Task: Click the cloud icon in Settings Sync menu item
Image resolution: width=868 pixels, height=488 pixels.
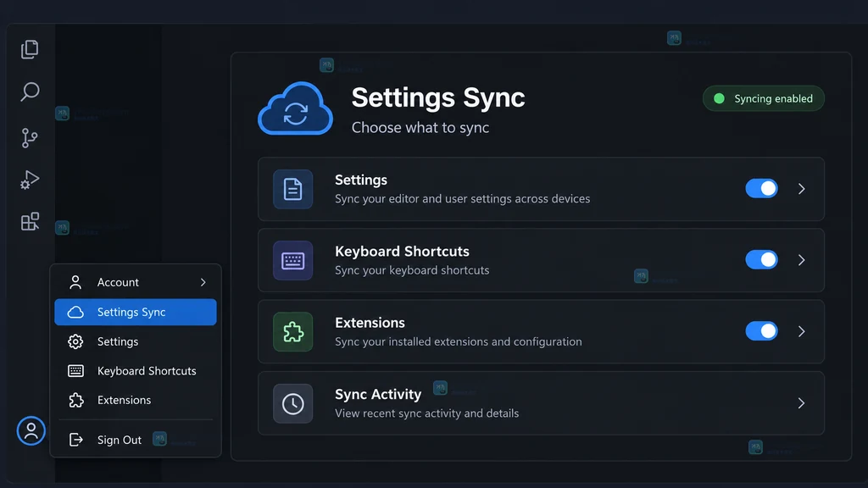Action: click(75, 312)
